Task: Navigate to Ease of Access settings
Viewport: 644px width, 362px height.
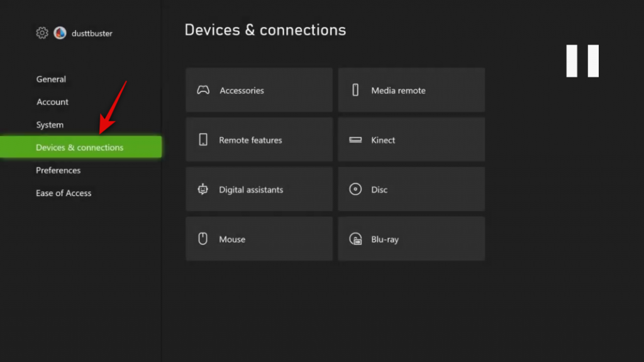Action: 64,193
